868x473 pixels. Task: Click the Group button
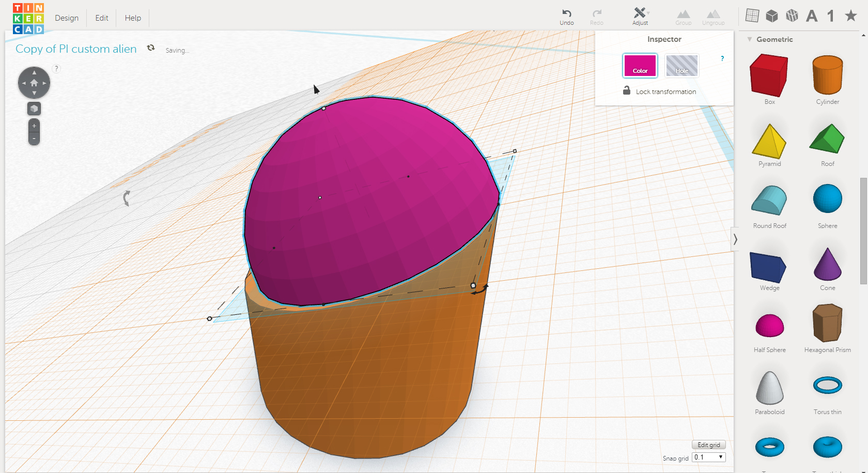(x=684, y=17)
